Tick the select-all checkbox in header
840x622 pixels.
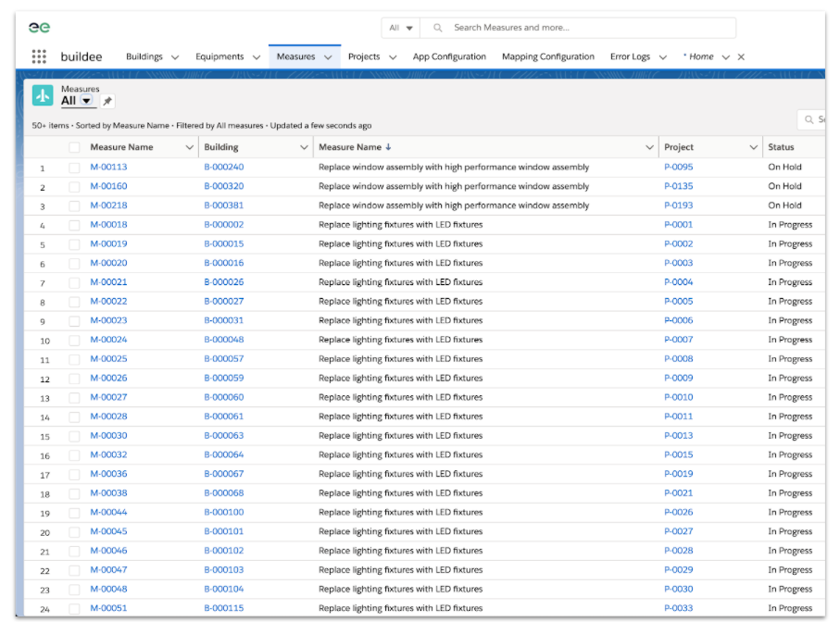click(x=74, y=147)
